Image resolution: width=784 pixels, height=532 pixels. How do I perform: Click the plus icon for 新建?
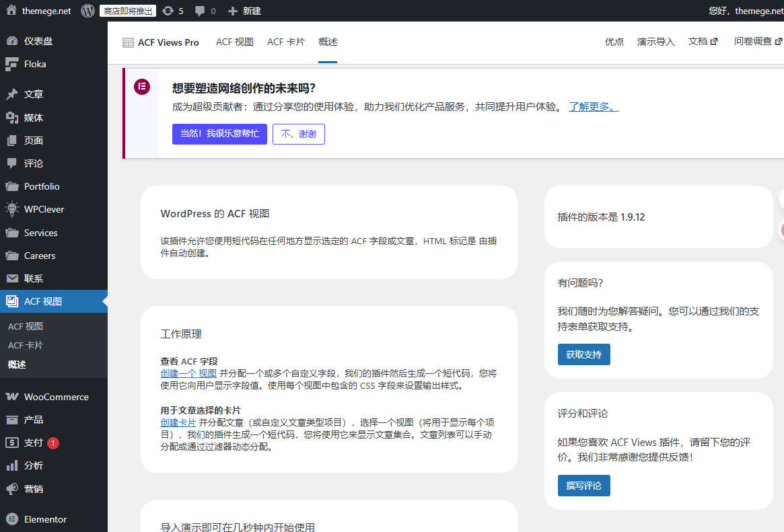232,11
